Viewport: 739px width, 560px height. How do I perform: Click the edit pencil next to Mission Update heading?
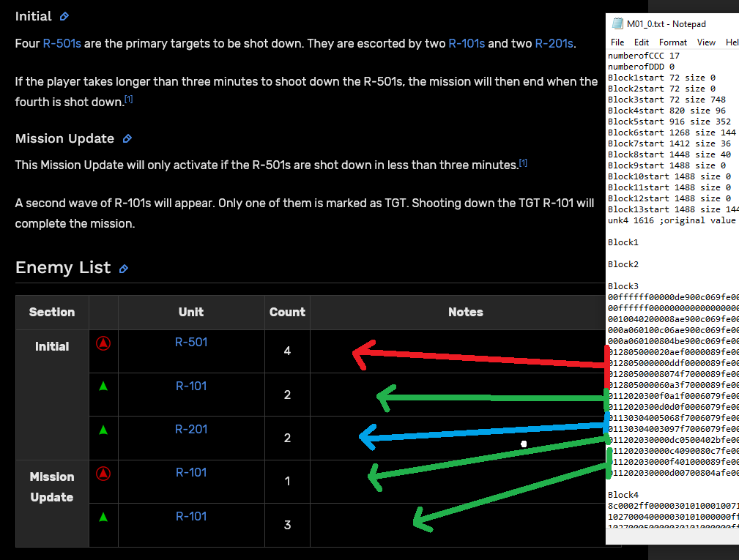click(x=127, y=138)
